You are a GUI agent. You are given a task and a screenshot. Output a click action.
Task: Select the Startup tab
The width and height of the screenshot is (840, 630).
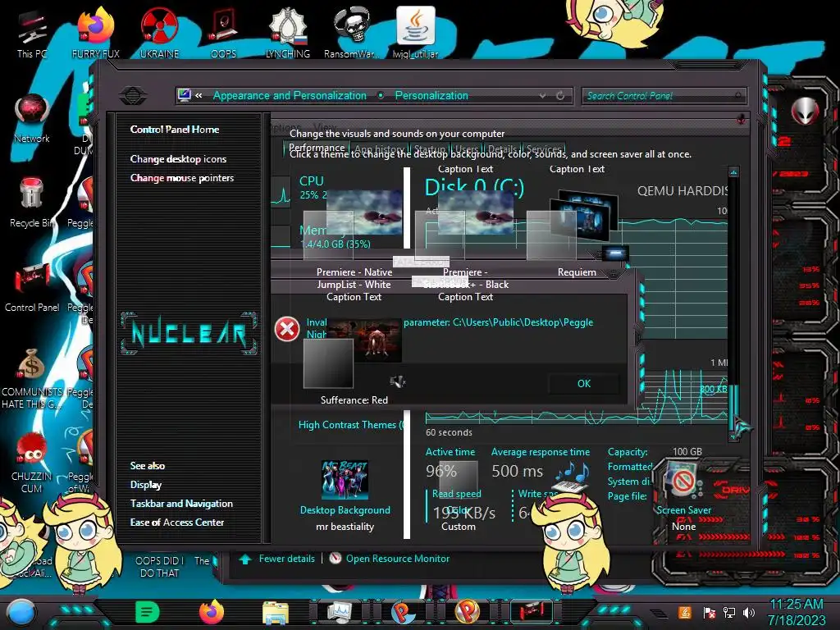[x=430, y=149]
